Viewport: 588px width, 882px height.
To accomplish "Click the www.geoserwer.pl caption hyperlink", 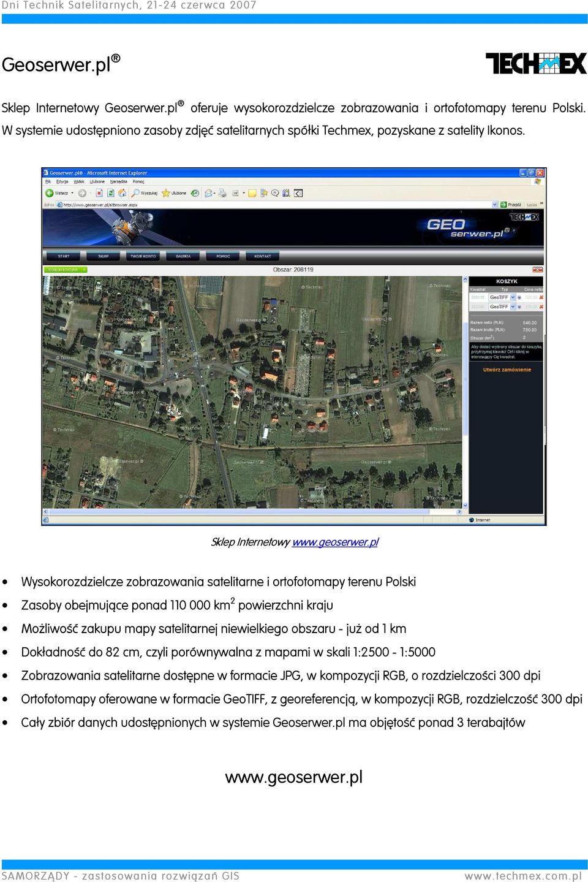I will (335, 542).
